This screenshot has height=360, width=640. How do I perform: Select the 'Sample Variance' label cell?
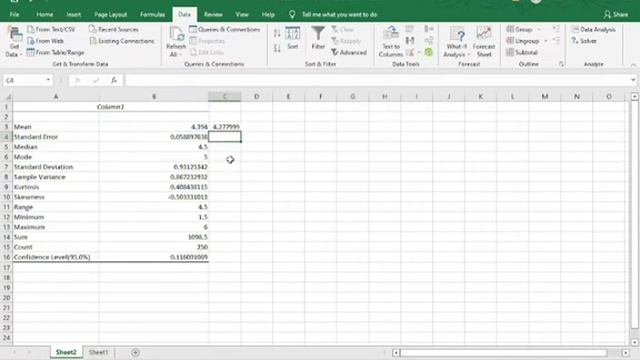coord(56,177)
